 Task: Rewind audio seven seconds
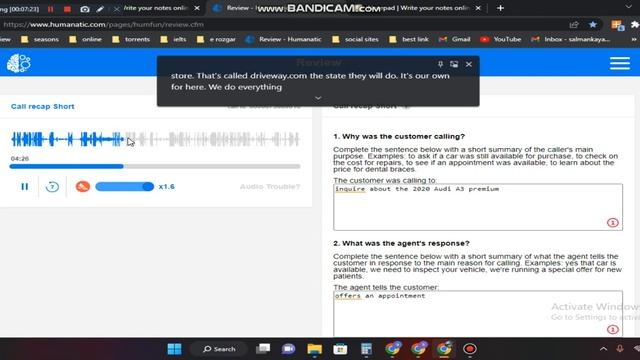[x=52, y=187]
